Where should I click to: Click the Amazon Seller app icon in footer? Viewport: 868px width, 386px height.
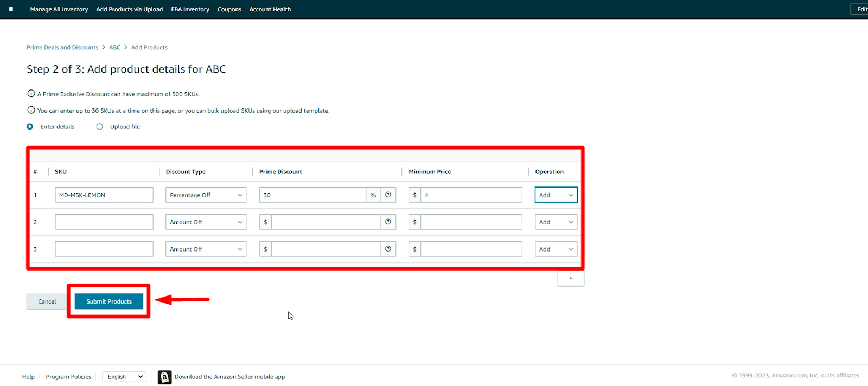pyautogui.click(x=164, y=377)
